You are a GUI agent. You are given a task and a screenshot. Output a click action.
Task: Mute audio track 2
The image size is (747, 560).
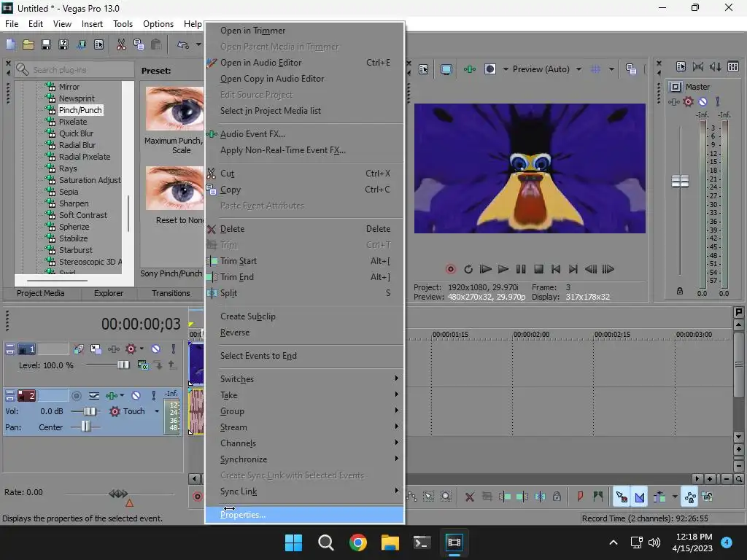click(136, 396)
